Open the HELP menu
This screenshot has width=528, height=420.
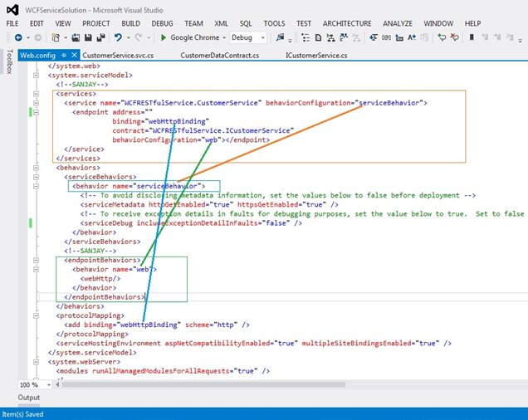coord(472,23)
